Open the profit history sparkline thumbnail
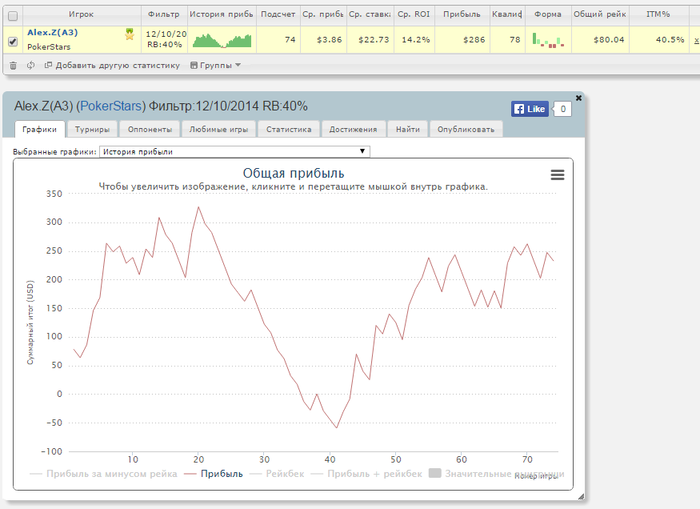The width and height of the screenshot is (700, 509). tap(222, 40)
